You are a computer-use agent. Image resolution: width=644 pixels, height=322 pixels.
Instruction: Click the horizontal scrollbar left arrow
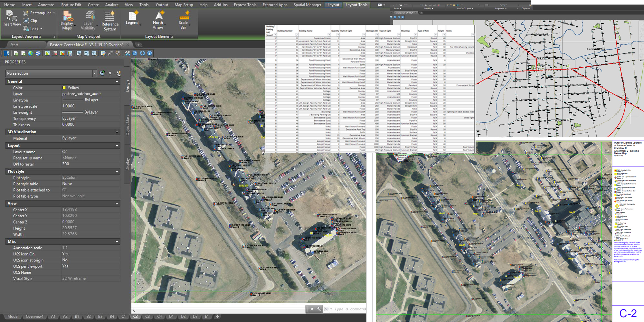pyautogui.click(x=134, y=311)
